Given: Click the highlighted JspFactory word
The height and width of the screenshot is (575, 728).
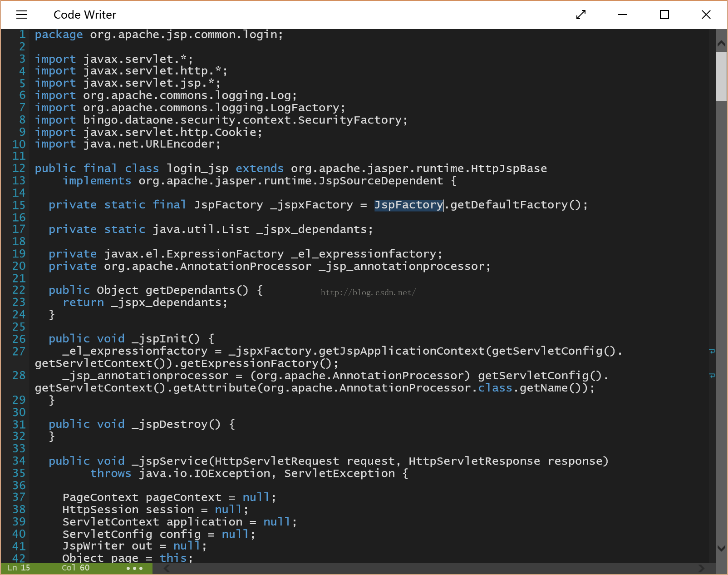Looking at the screenshot, I should tap(408, 205).
